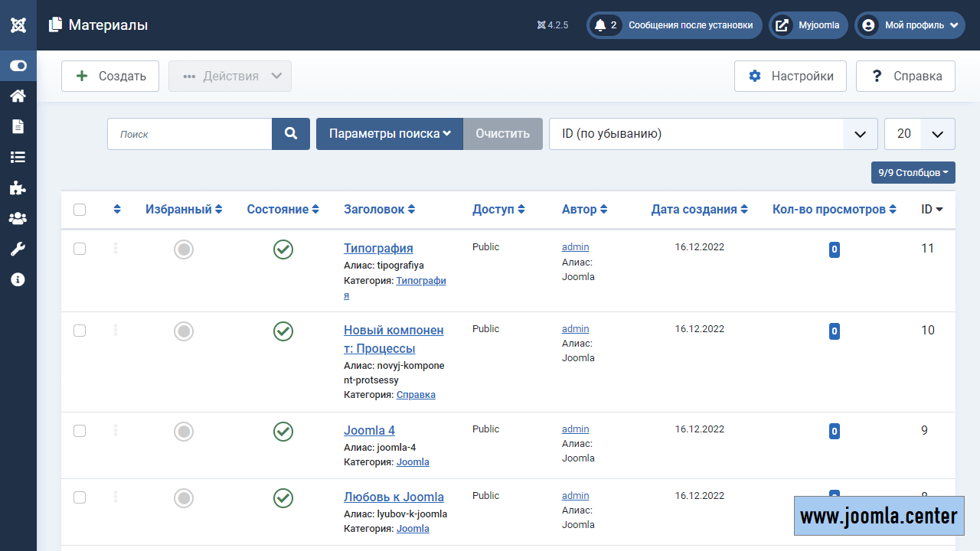Open the Users group icon in sidebar
The image size is (980, 551).
point(18,218)
